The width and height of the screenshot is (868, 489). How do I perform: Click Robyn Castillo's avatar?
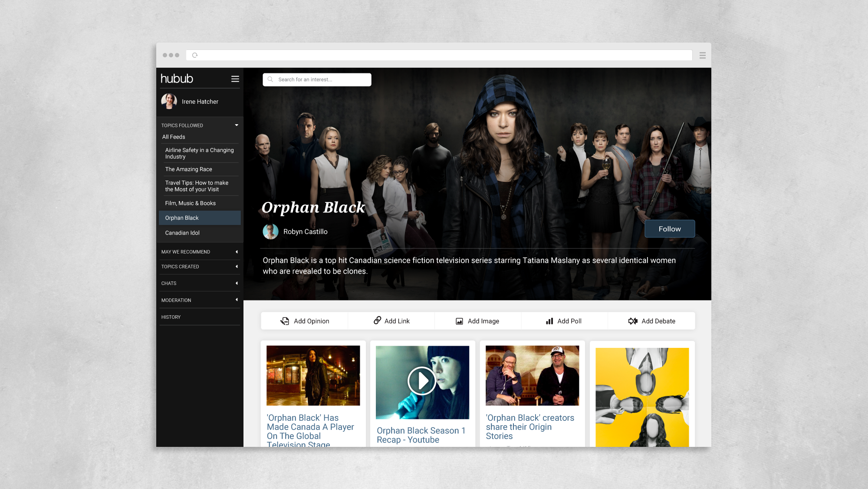point(270,231)
